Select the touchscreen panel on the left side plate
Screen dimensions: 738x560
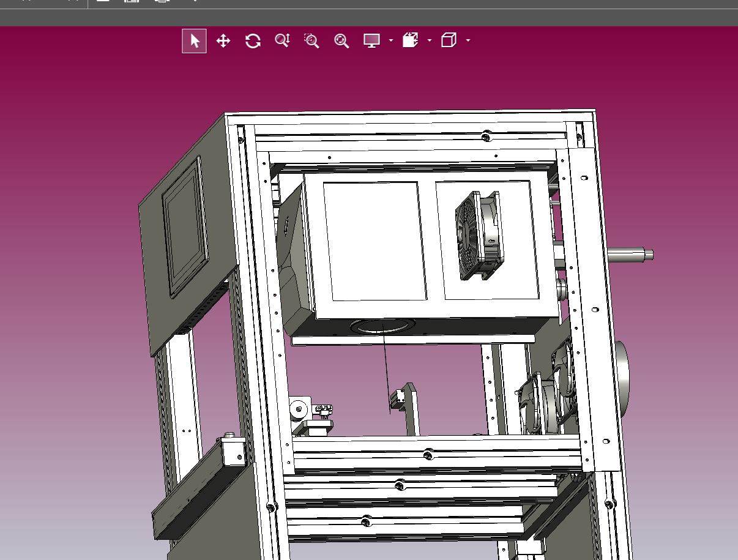click(x=186, y=227)
